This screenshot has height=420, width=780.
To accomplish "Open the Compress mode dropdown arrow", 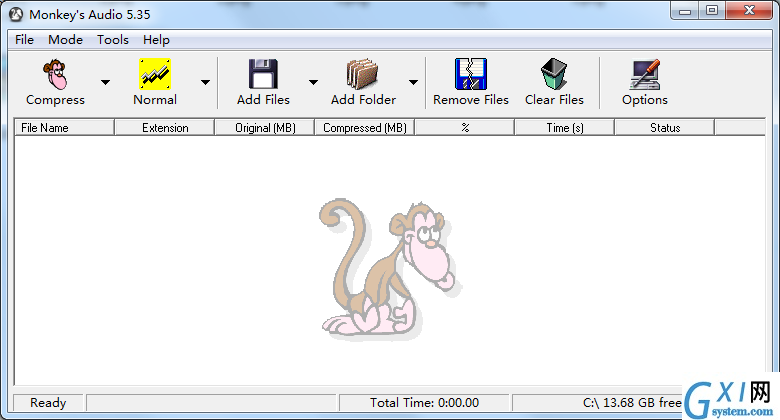I will (105, 82).
